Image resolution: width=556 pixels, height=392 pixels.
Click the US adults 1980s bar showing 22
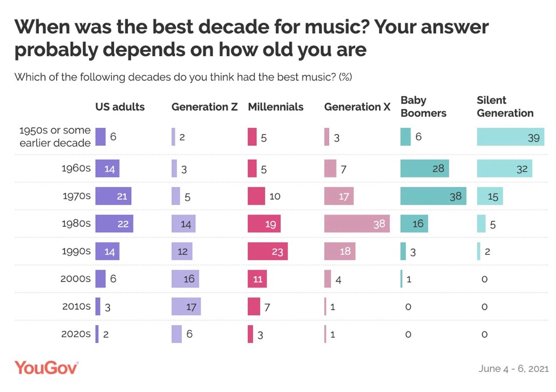(115, 223)
